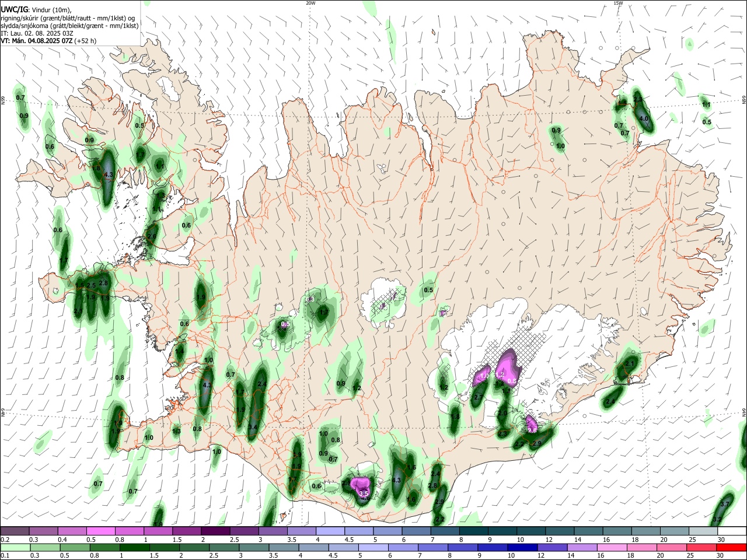Screen dimensions: 747x560
Task: Click the red 30 swatch in the lower legend row
Action: pos(732,548)
